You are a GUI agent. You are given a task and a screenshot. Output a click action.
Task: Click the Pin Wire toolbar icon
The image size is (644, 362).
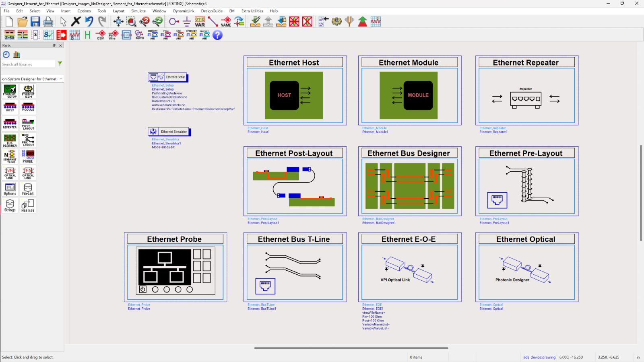pos(114,35)
